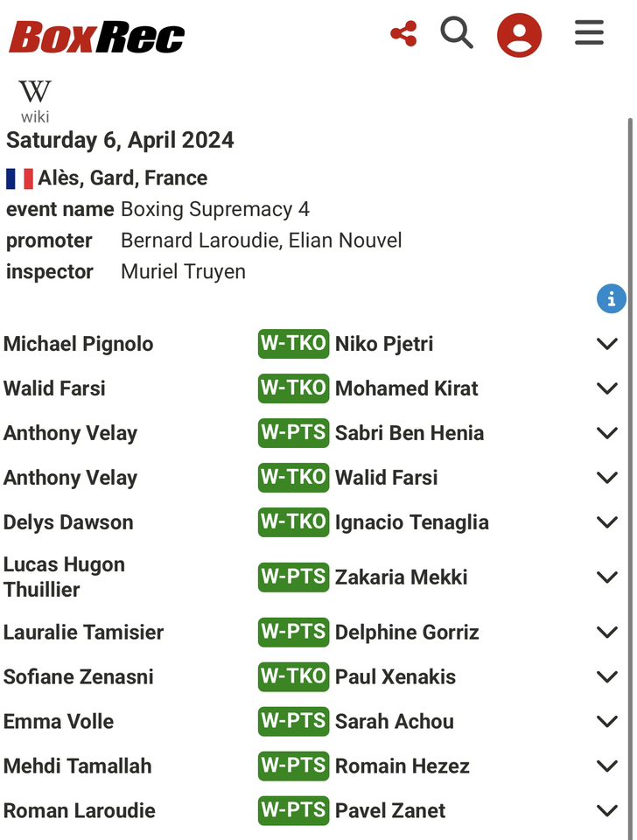Click W-PTS badge beside Romain Hezez
Viewport: 637px width, 840px height.
click(293, 766)
